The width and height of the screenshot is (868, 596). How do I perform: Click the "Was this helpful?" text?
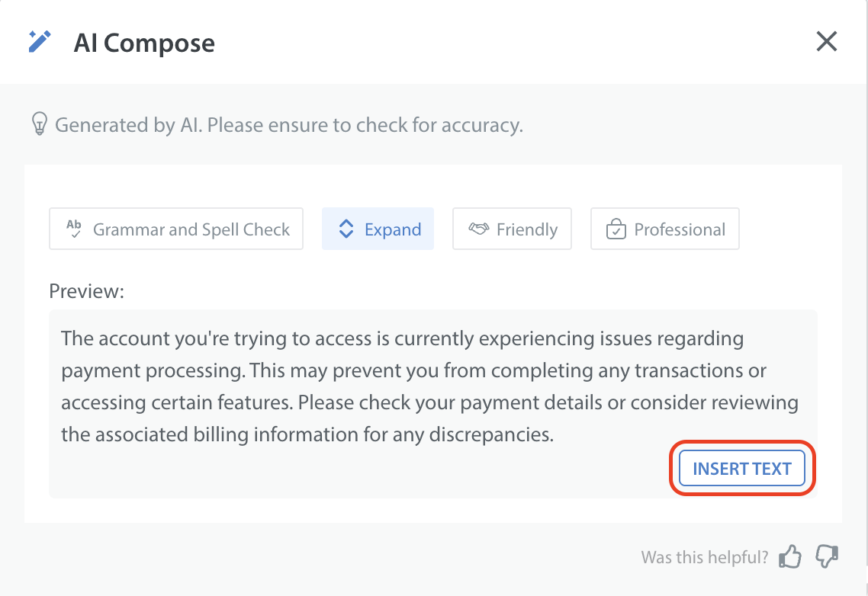click(x=705, y=557)
